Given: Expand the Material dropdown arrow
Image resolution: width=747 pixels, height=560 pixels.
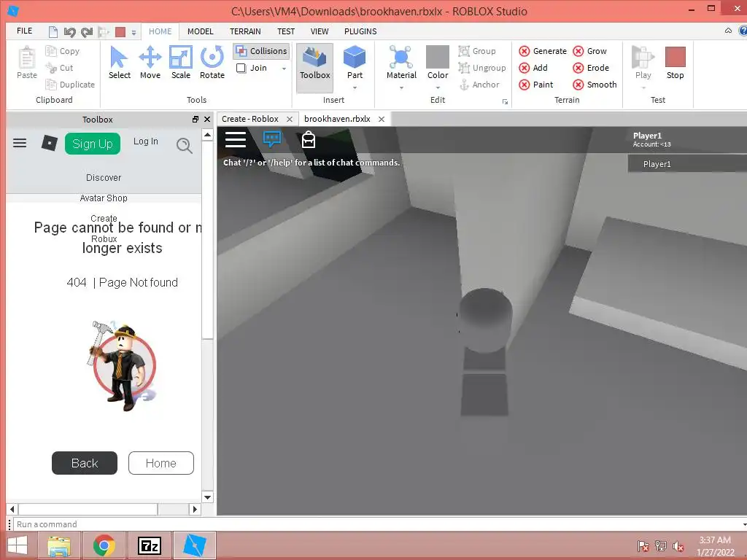Looking at the screenshot, I should [x=401, y=88].
